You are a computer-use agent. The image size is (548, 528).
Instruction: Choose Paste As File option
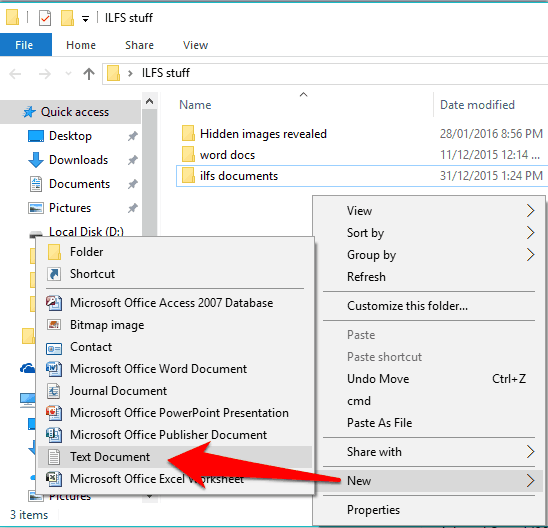[428, 423]
